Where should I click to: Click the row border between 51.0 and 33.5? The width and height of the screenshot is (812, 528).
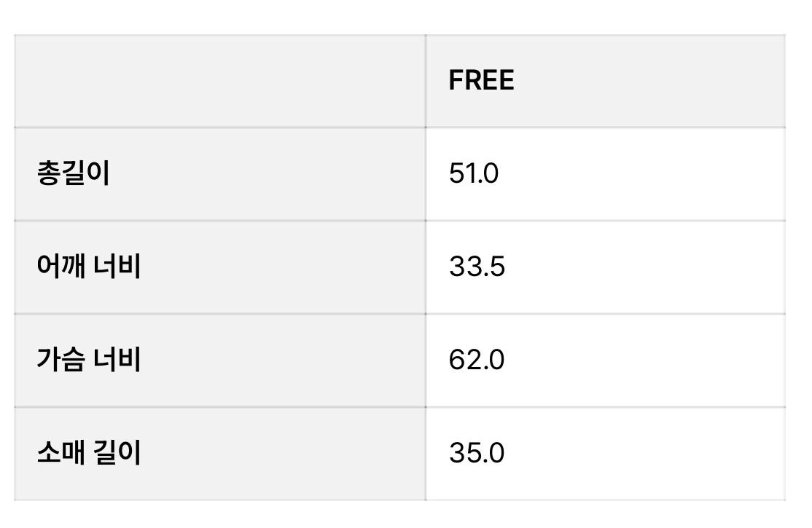606,221
